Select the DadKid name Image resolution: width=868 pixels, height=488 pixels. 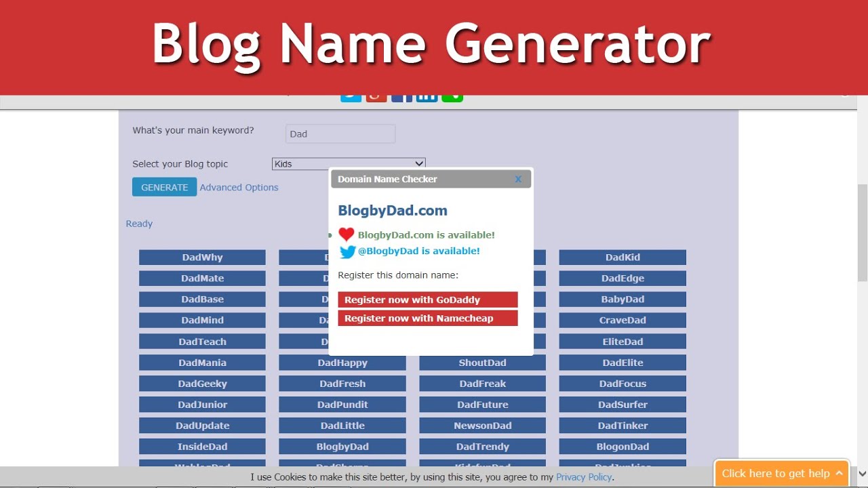coord(623,258)
